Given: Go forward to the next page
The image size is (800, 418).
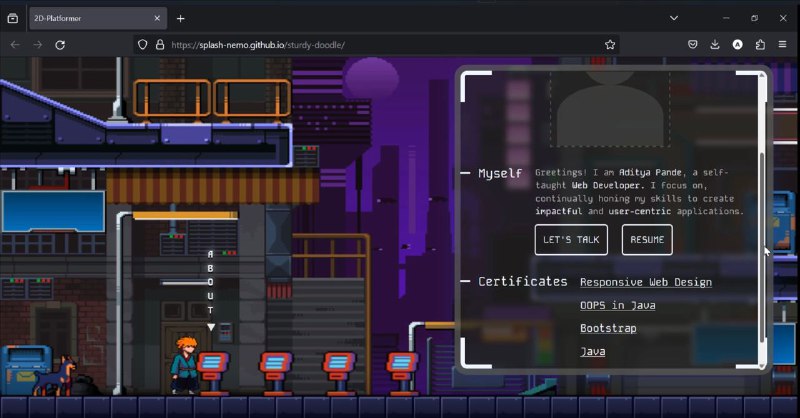Looking at the screenshot, I should 38,45.
